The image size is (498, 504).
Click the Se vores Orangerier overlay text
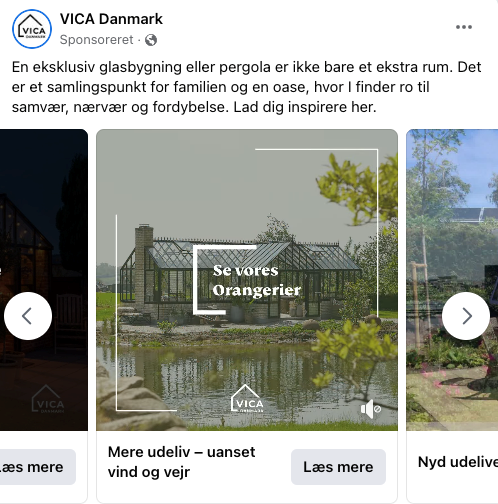point(257,280)
